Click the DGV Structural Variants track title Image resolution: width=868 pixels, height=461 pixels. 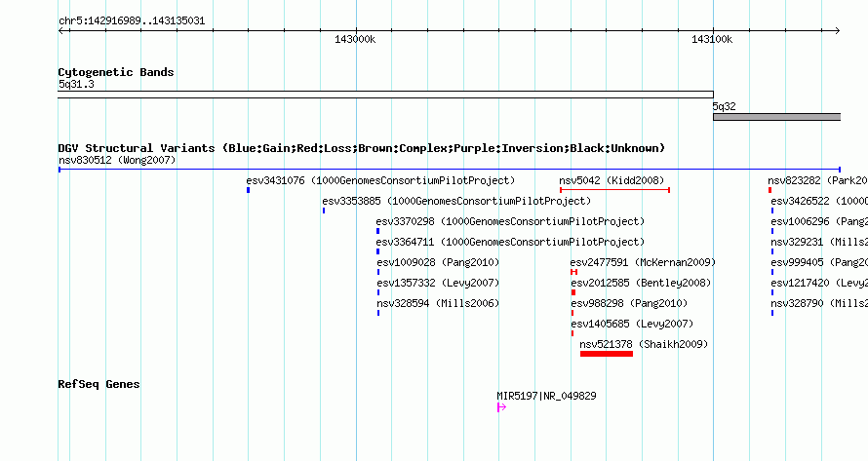point(362,148)
